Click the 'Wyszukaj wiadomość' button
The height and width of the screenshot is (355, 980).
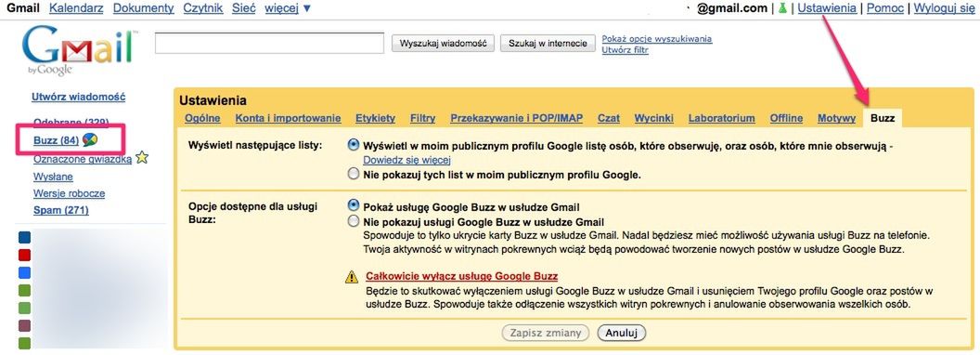[x=443, y=43]
